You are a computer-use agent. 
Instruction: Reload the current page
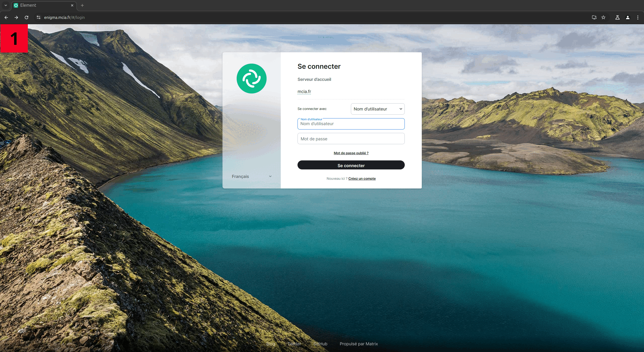click(x=26, y=18)
